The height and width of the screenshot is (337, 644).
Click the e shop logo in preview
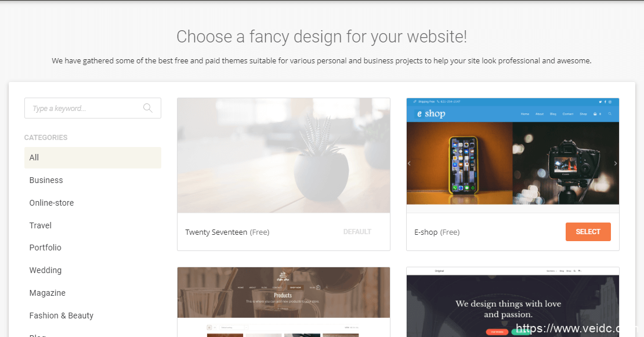click(x=431, y=113)
